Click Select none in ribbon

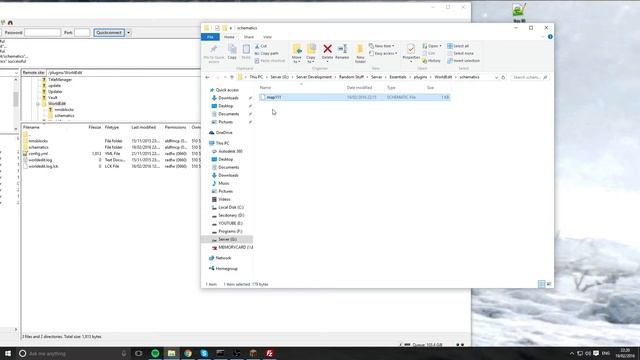(x=460, y=53)
